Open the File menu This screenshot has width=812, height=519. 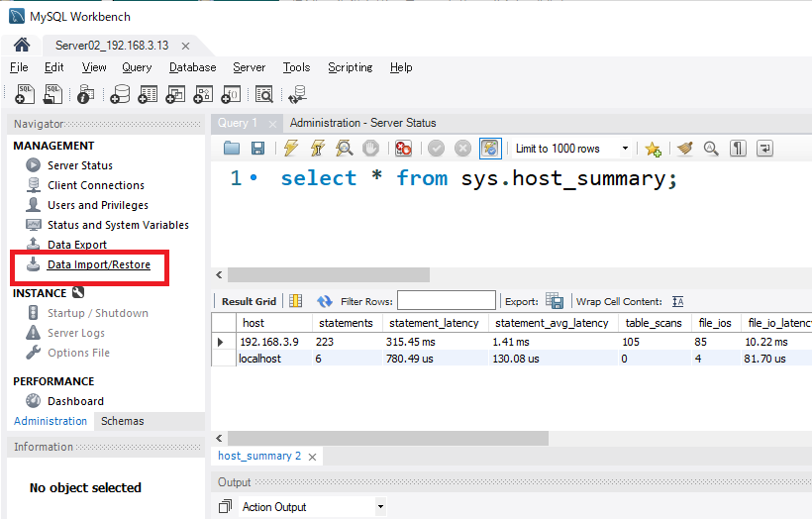pos(19,67)
